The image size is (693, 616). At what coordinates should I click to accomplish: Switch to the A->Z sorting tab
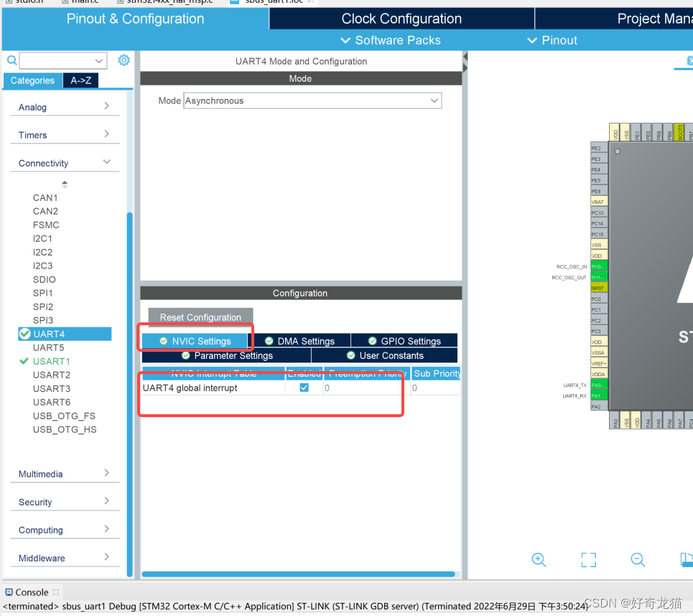[x=81, y=80]
